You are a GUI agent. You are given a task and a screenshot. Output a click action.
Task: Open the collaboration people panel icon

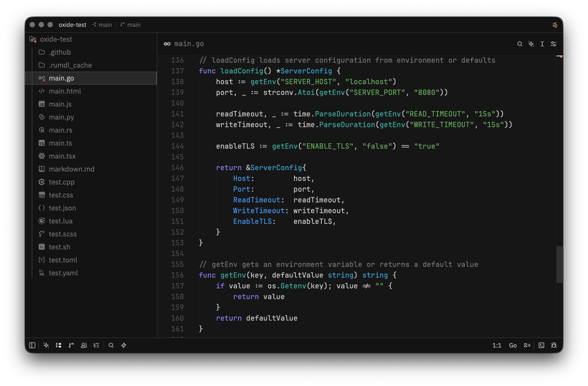(x=84, y=345)
